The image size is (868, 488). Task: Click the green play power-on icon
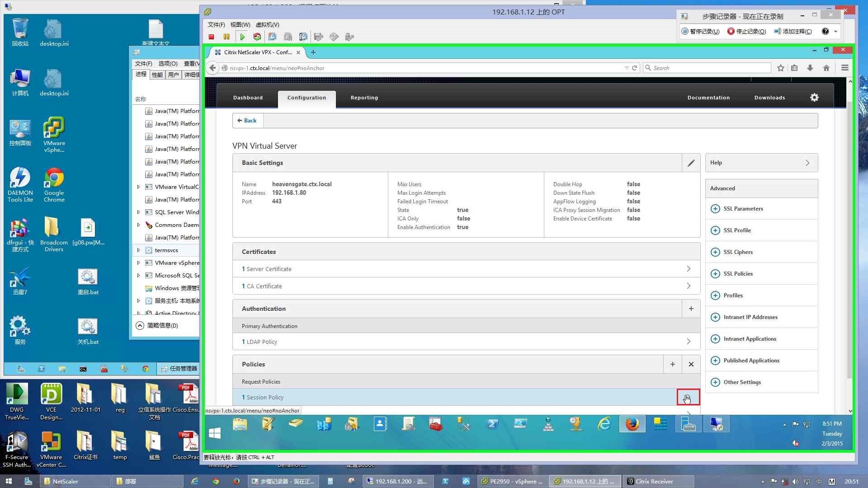pyautogui.click(x=242, y=37)
